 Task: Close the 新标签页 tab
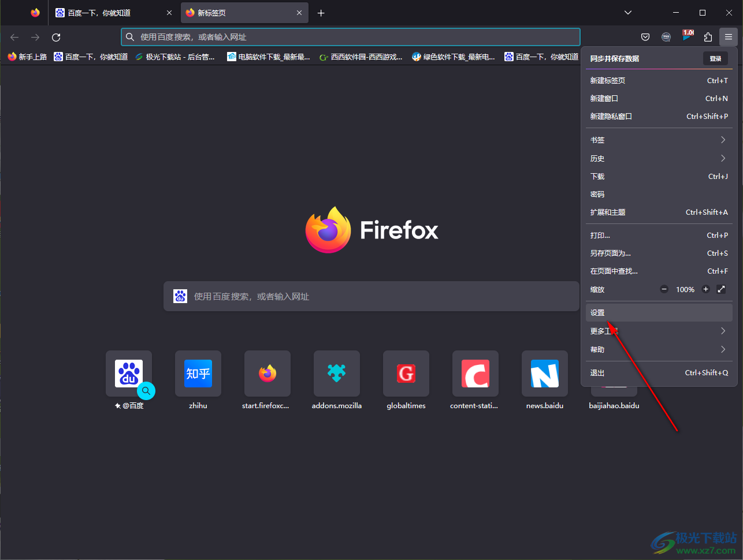pyautogui.click(x=299, y=13)
